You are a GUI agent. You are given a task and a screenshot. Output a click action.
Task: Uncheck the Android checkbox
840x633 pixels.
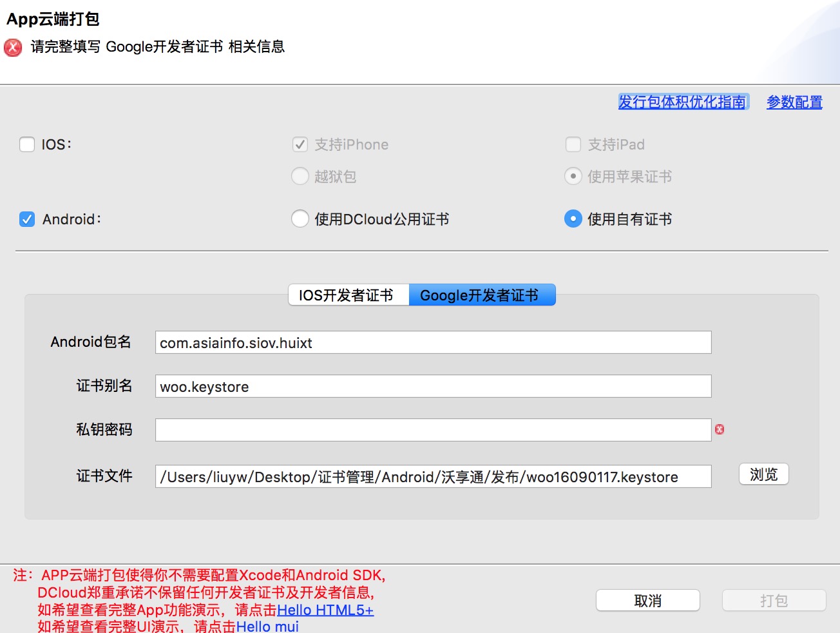[27, 219]
